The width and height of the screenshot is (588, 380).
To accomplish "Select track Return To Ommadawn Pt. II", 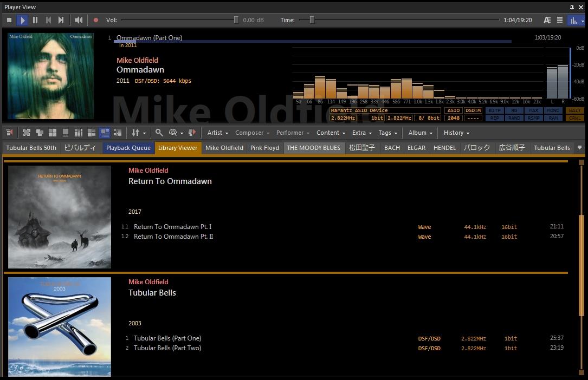I will (173, 237).
